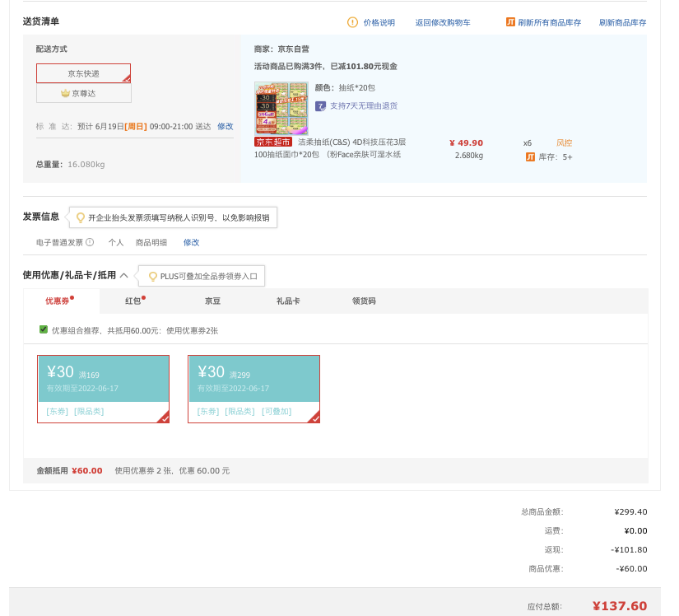Click 修改 link in invoice information
The image size is (679, 616).
click(191, 243)
